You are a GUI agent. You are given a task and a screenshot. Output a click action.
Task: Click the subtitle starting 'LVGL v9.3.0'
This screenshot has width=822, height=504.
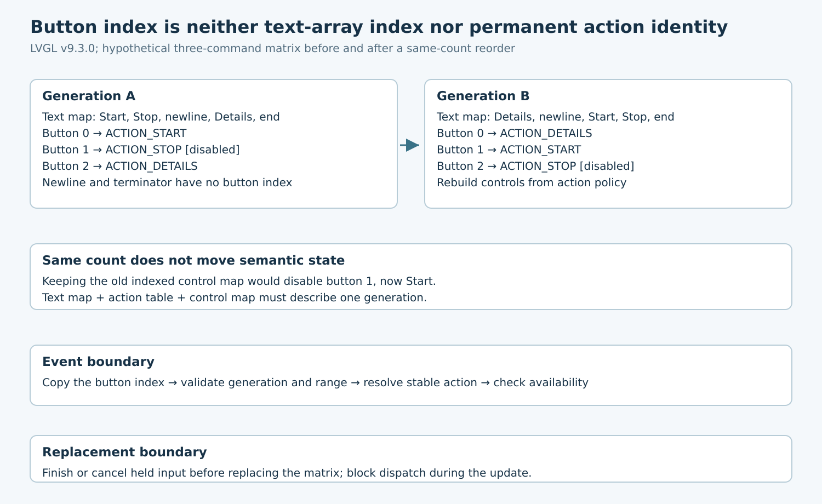[x=272, y=48]
